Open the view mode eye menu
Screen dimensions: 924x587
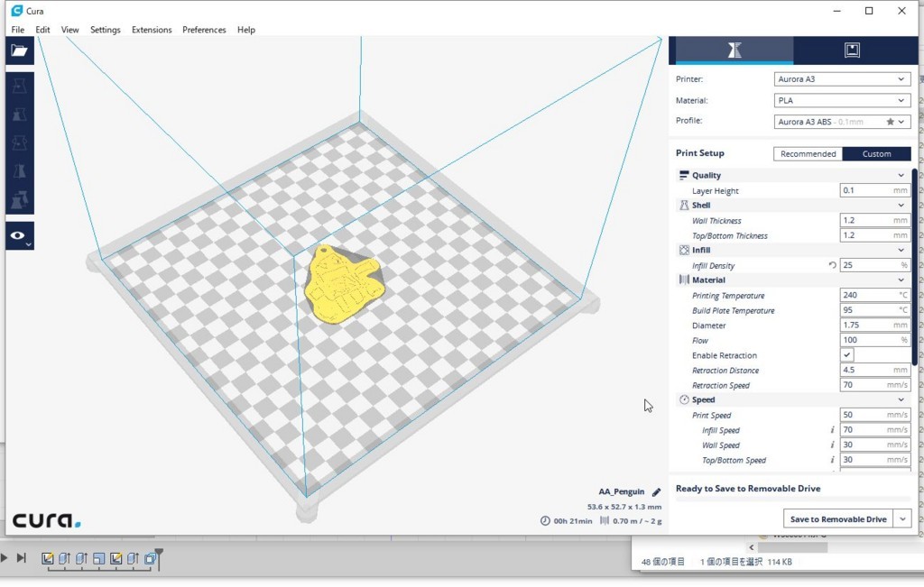tap(20, 235)
